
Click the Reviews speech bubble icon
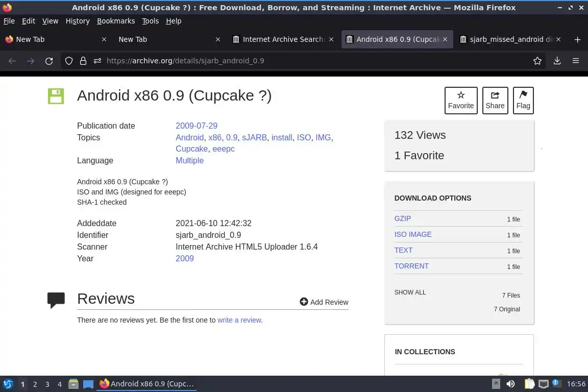56,300
